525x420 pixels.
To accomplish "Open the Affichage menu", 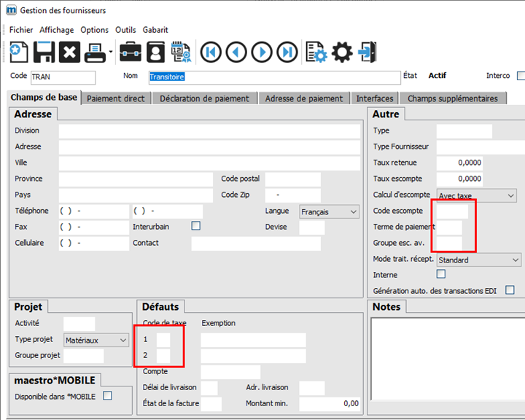I will [x=56, y=30].
